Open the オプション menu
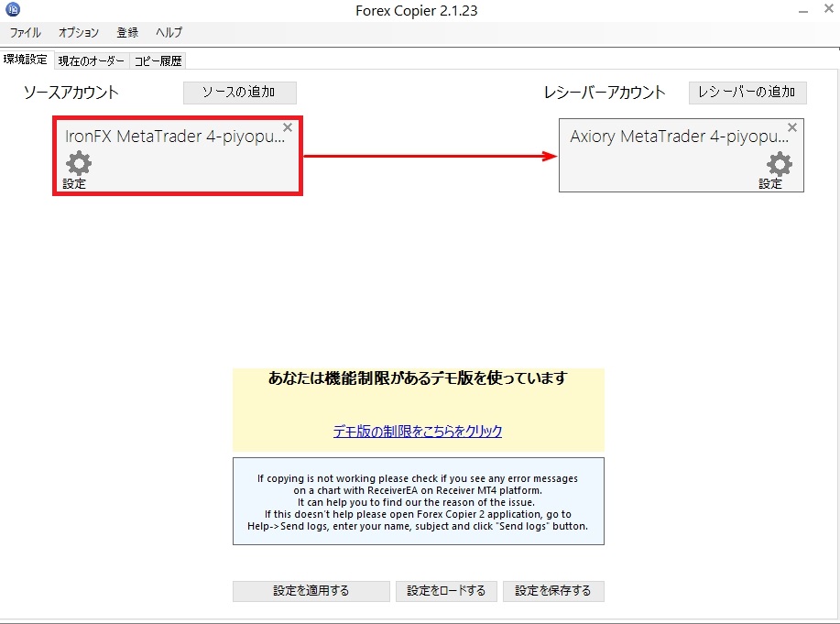This screenshot has height=624, width=840. (x=79, y=33)
